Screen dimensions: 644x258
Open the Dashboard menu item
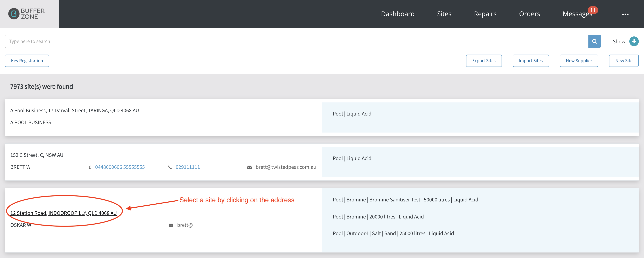397,14
